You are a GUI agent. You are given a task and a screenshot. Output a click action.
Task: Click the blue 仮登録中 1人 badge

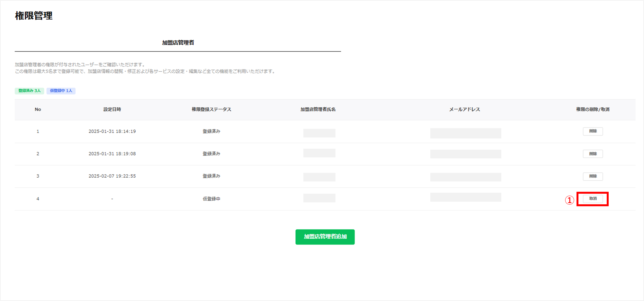pyautogui.click(x=61, y=91)
